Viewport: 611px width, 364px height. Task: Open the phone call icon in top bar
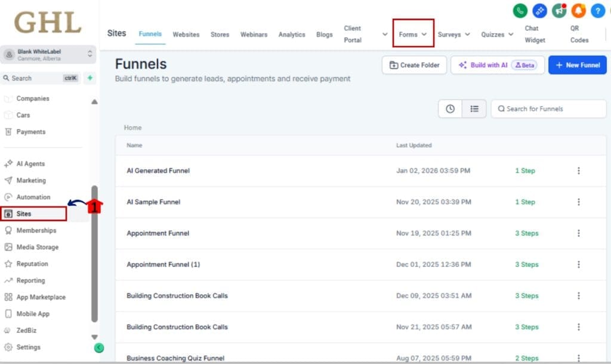coord(519,11)
